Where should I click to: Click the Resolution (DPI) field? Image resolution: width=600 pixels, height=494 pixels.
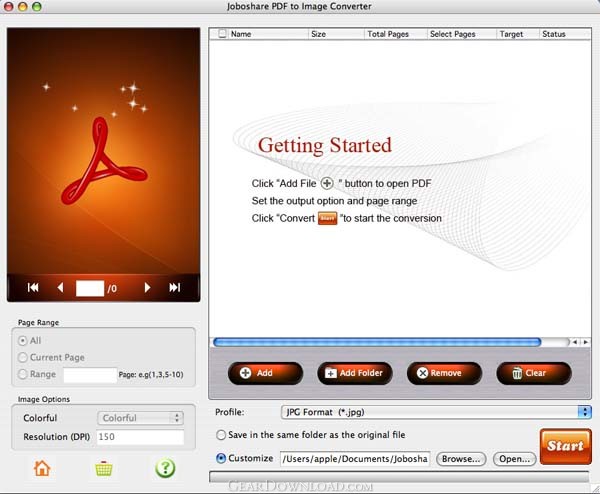pos(140,437)
